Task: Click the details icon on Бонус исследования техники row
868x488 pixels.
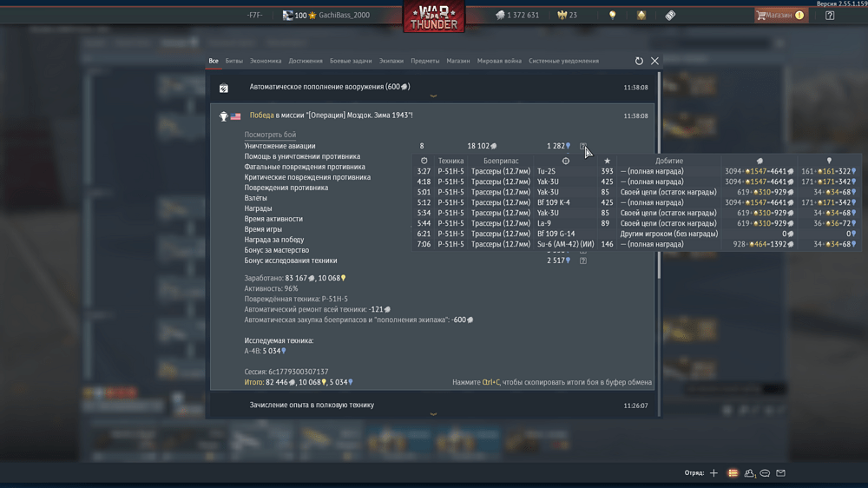Action: pos(583,260)
